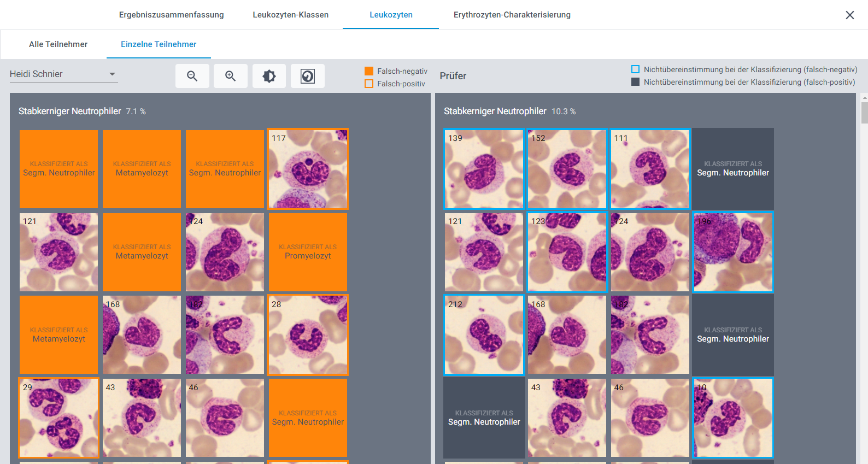Select the Einzelne Teilnehmer sub-tab
The width and height of the screenshot is (868, 464).
[159, 44]
